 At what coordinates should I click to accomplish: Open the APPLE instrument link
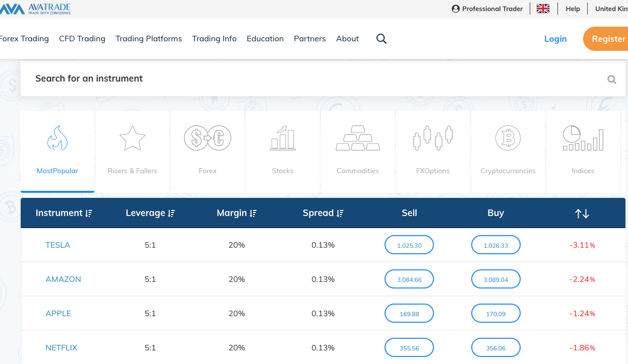[x=58, y=314]
